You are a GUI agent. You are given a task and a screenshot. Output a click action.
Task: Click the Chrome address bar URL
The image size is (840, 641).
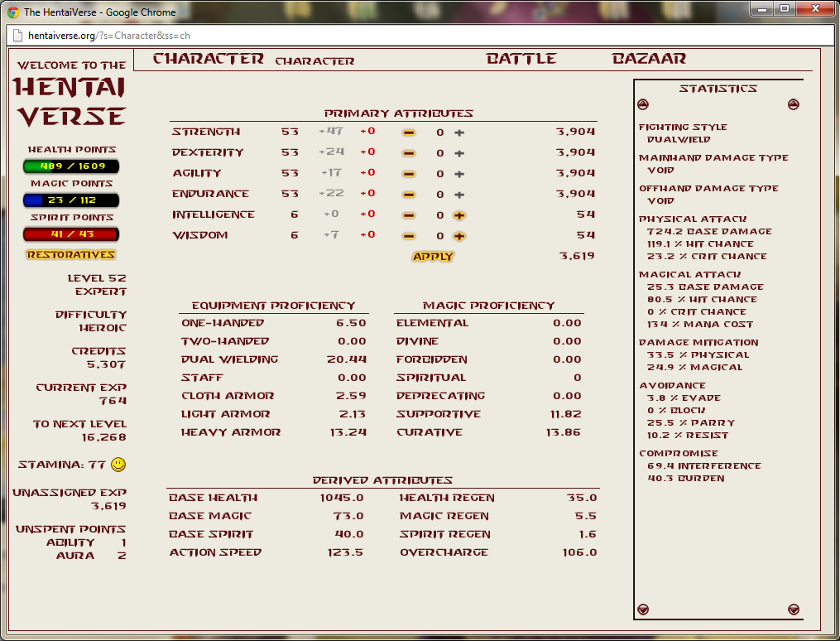[109, 36]
